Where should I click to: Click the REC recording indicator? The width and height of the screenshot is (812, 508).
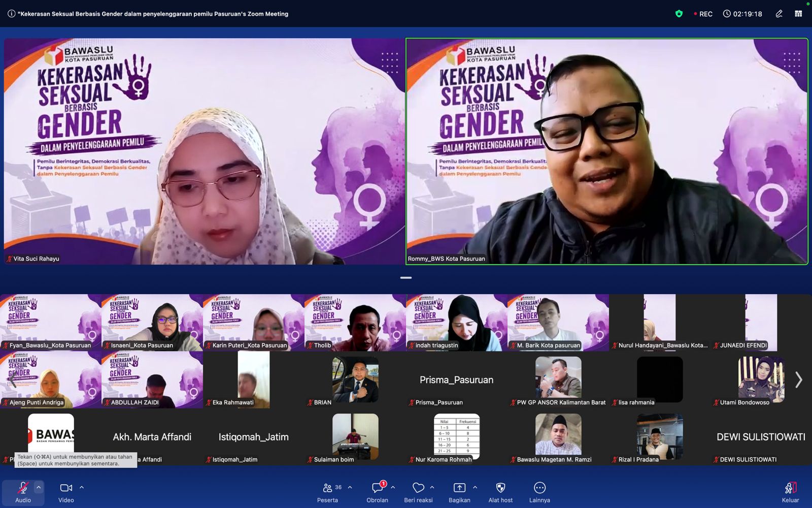[x=703, y=14]
